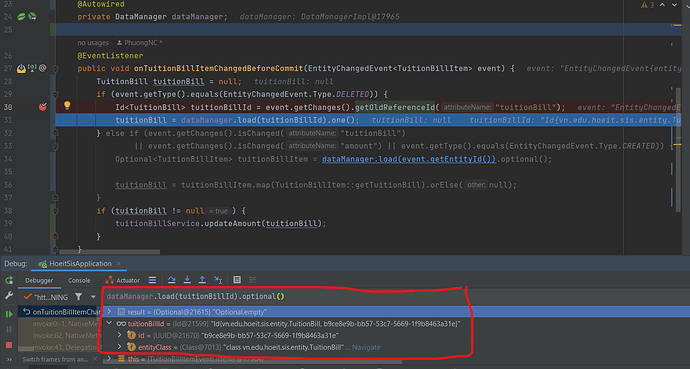
Task: Select the invoke0:-1 NativeMe... stack frame
Action: click(59, 324)
